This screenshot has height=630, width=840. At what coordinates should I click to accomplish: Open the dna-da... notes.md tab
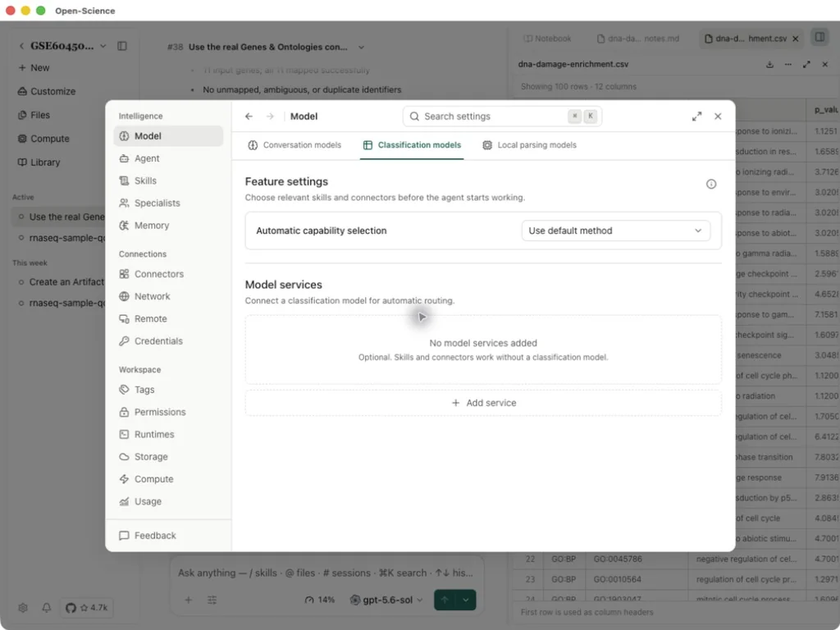coord(638,39)
